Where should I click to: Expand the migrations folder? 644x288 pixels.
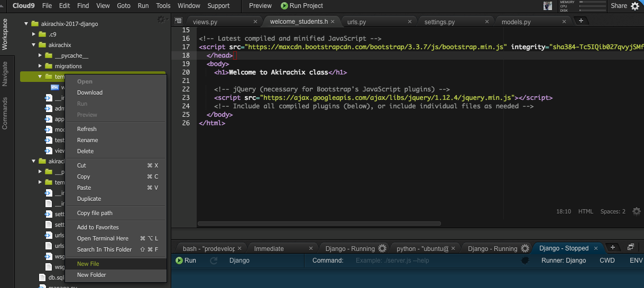[x=40, y=66]
